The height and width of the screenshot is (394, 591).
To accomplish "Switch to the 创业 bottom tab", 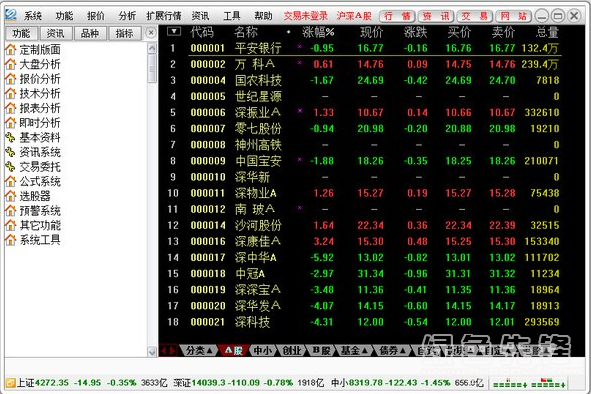I will pos(291,351).
